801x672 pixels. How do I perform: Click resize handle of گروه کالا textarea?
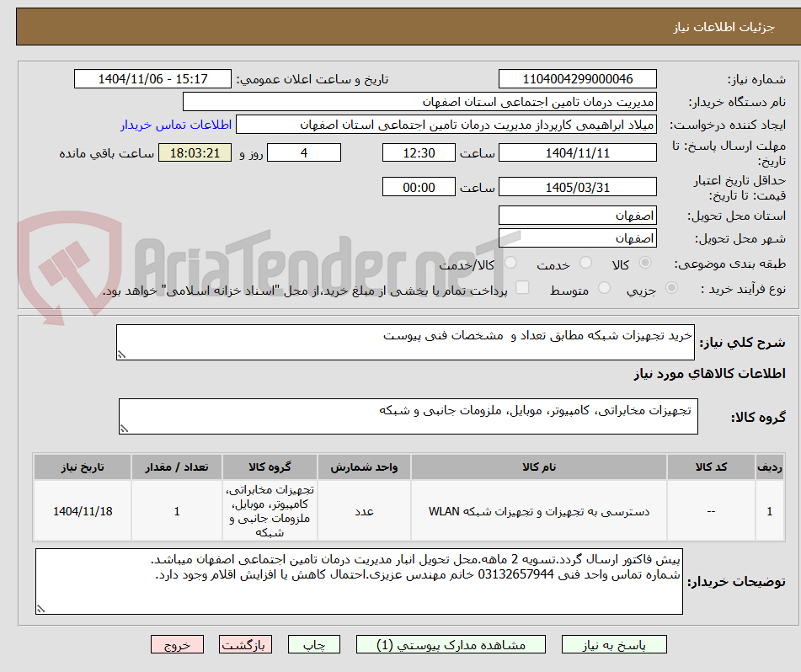[x=124, y=429]
